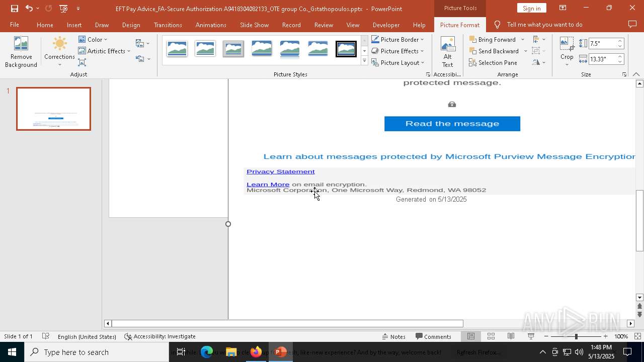Screen dimensions: 644x362
Task: Open Firefox from taskbar
Action: coord(256,352)
